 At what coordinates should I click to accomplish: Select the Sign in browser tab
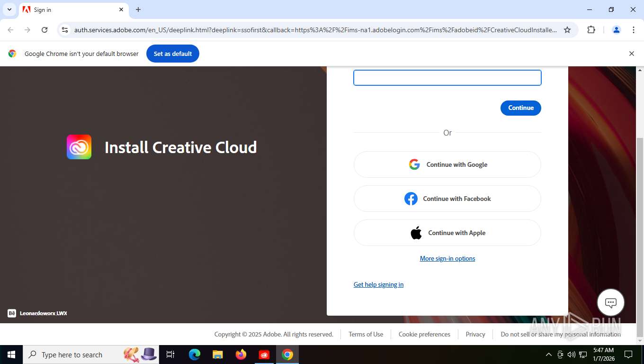[x=73, y=9]
